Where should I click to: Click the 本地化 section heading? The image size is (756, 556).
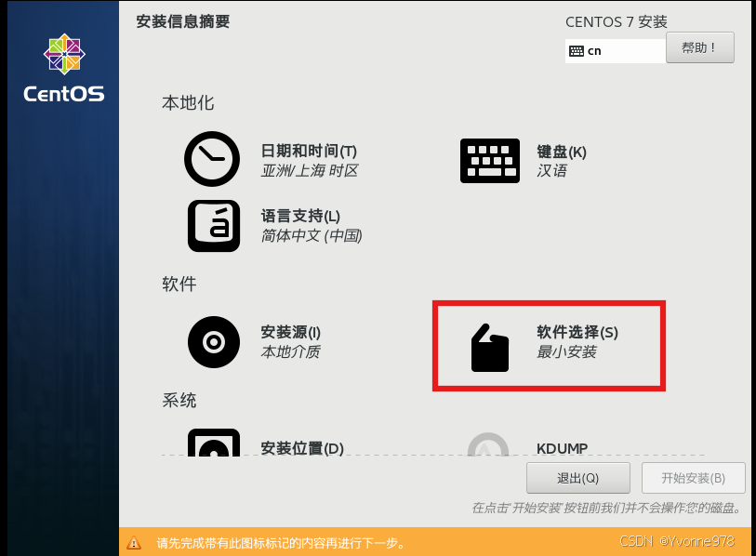pyautogui.click(x=188, y=102)
